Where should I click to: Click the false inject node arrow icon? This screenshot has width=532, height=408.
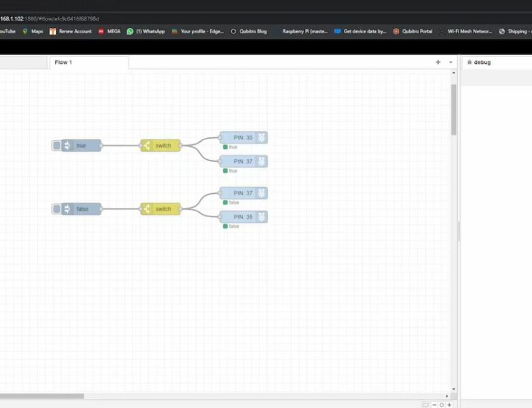point(67,209)
